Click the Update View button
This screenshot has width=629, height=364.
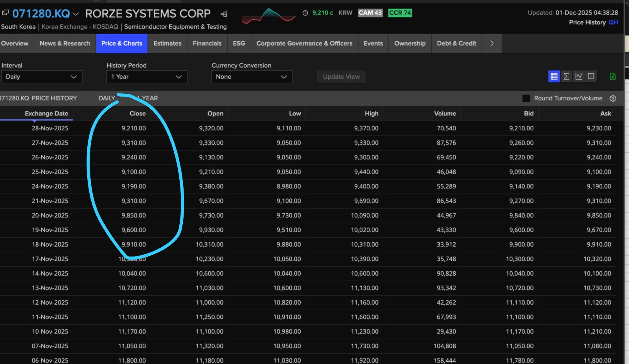(341, 77)
